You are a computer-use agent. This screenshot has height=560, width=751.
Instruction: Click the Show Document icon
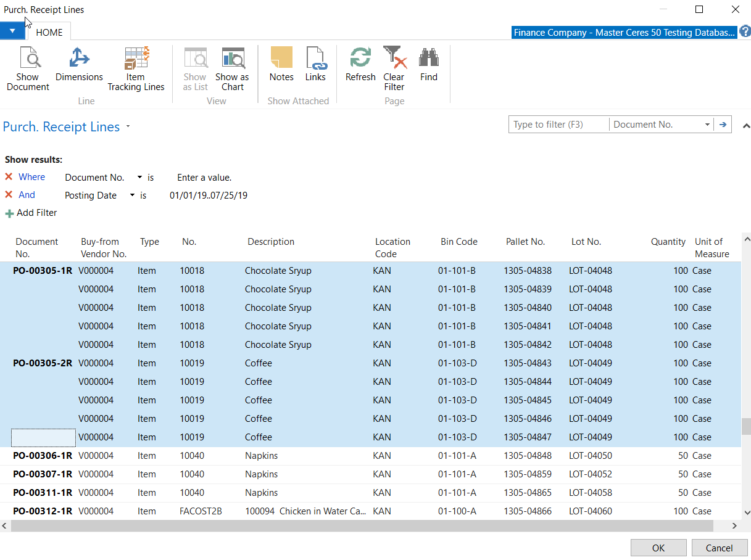pos(28,59)
